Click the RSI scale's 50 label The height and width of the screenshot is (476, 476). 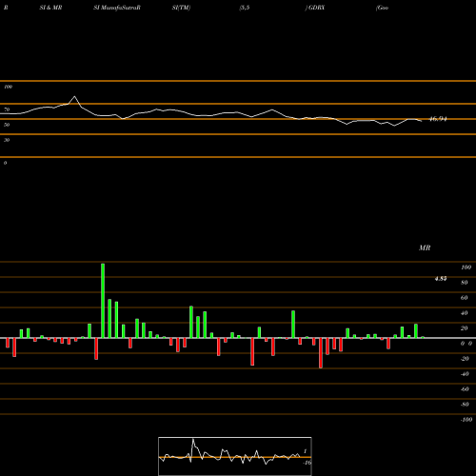[7, 125]
